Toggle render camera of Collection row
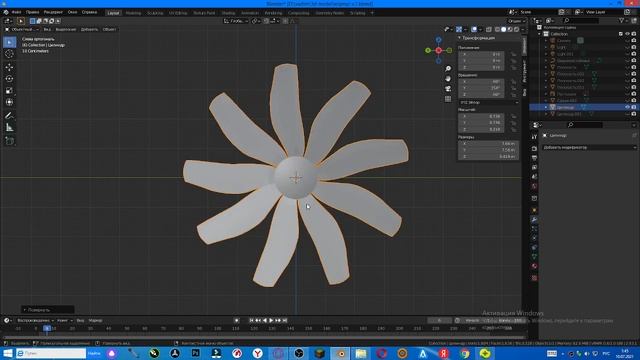 coord(634,34)
